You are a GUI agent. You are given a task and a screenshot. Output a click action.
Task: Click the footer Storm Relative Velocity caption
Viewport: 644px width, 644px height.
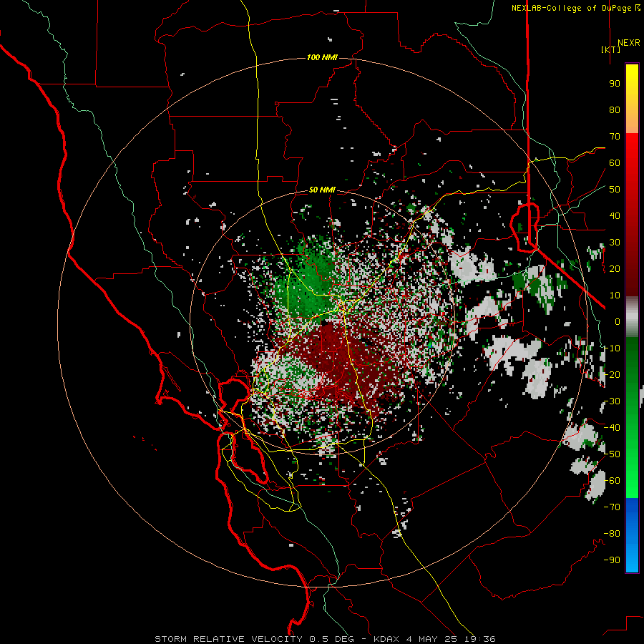(325, 639)
